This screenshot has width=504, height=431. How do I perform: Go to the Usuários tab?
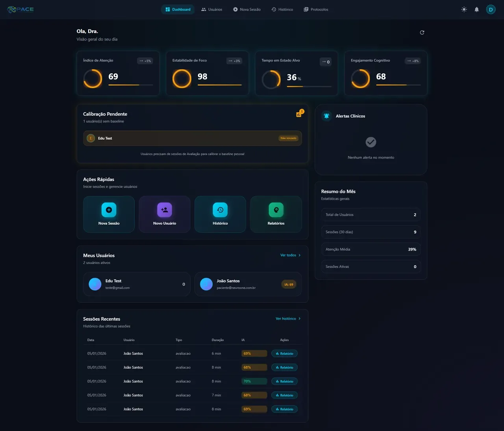(211, 9)
